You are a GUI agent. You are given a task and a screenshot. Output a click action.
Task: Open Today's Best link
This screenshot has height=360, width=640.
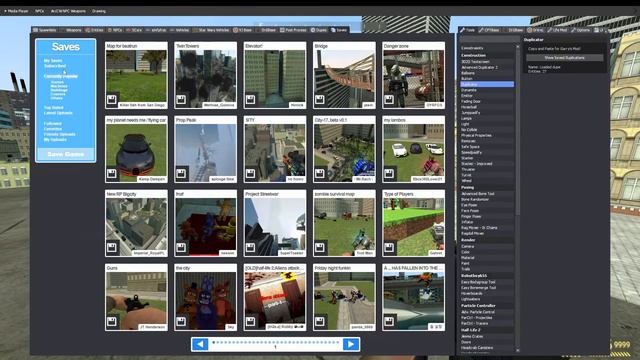(55, 66)
